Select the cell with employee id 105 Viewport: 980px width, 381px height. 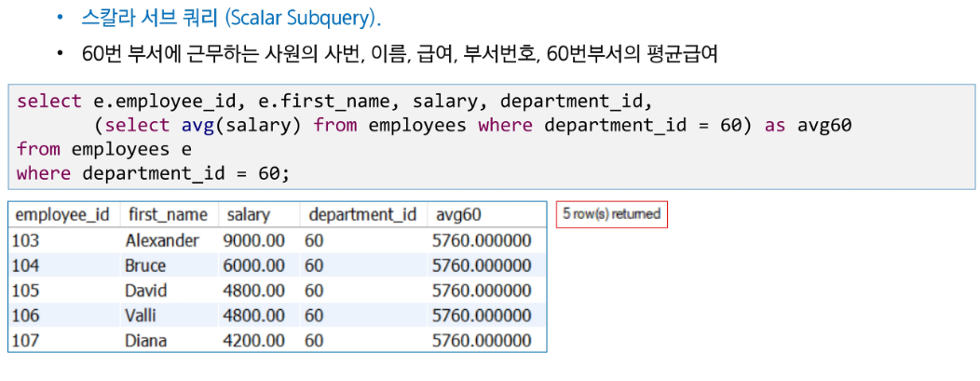[26, 291]
